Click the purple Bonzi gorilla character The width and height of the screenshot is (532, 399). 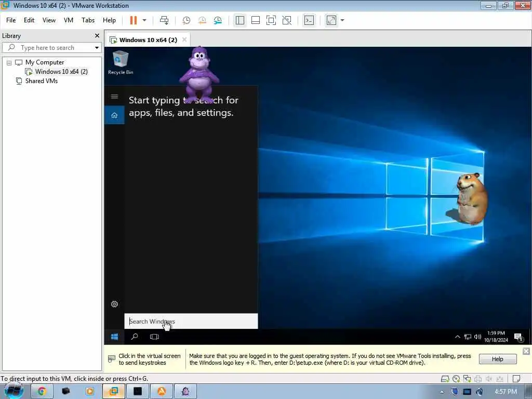(x=199, y=74)
